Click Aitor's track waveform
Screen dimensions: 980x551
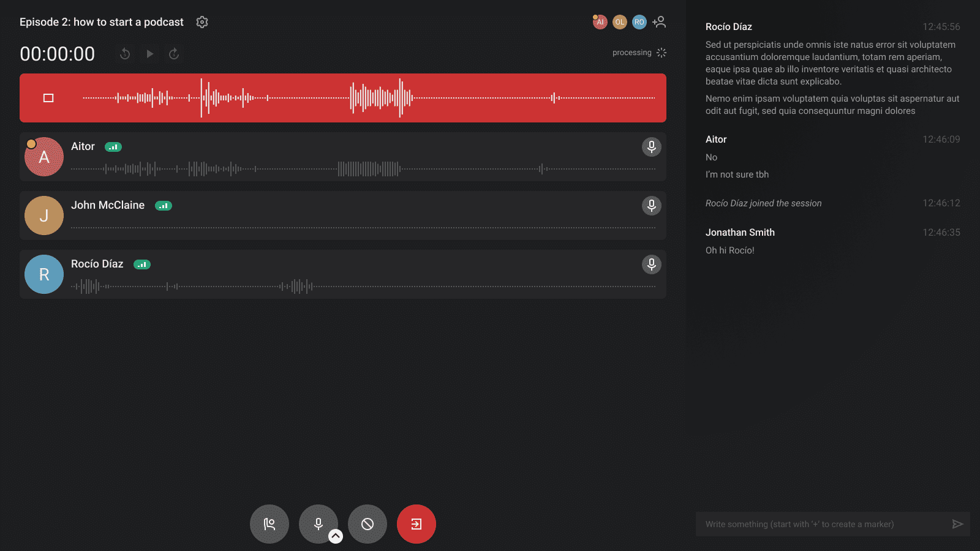(363, 169)
